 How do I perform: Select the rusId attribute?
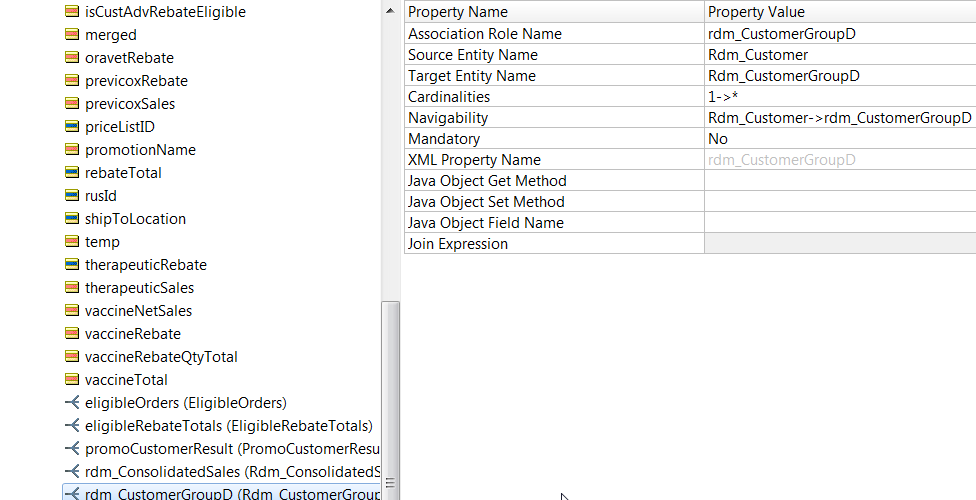tap(101, 196)
